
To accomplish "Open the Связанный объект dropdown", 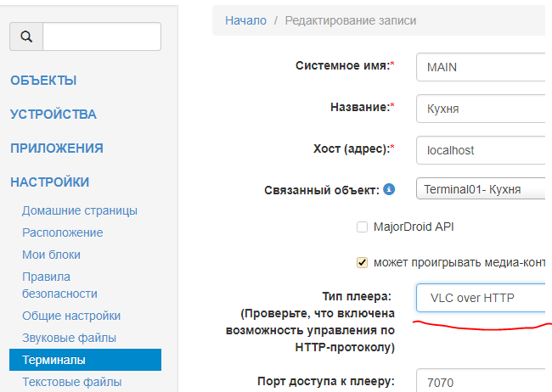I will click(480, 189).
